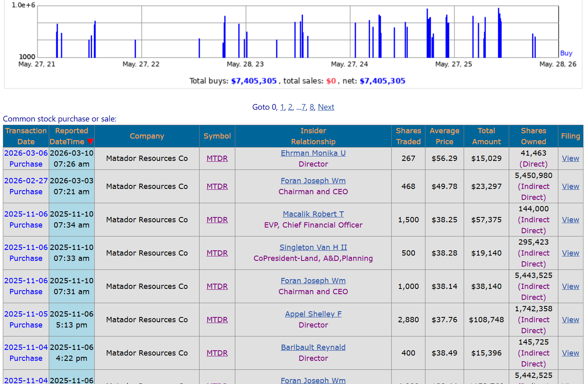Select the $57,375 total amount cell
588x384 pixels.
pyautogui.click(x=486, y=219)
